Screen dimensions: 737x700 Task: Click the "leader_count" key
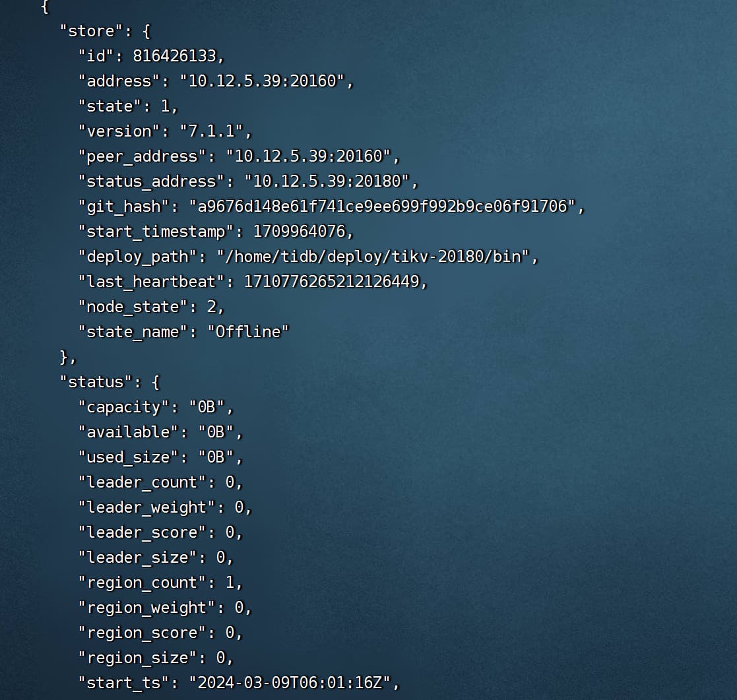(142, 482)
